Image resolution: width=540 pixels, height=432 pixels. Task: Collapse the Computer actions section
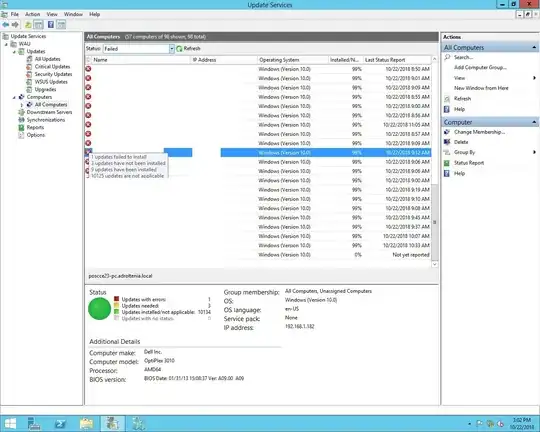tap(534, 122)
